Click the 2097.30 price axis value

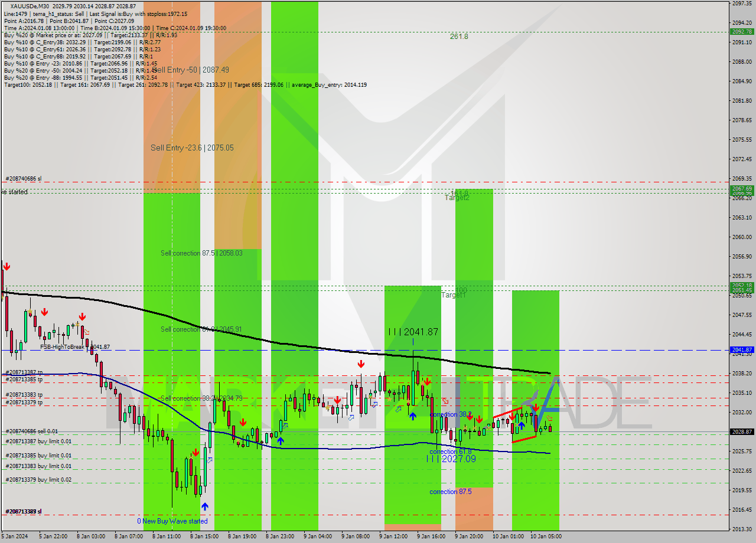(x=741, y=4)
